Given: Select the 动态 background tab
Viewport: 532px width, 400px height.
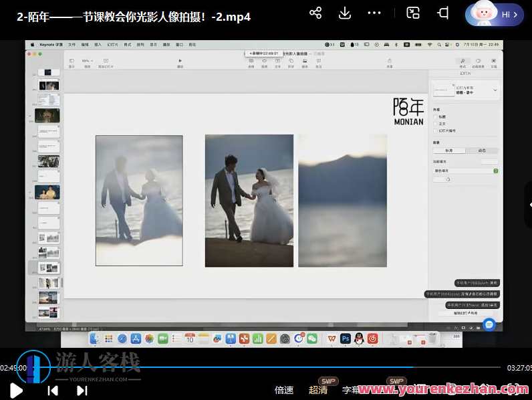Looking at the screenshot, I should (x=482, y=151).
